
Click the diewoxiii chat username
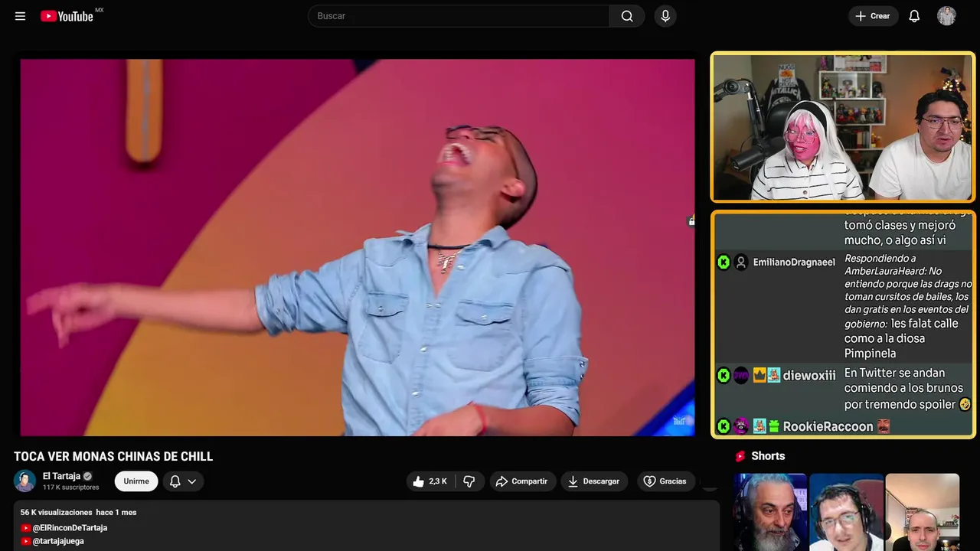click(x=809, y=376)
